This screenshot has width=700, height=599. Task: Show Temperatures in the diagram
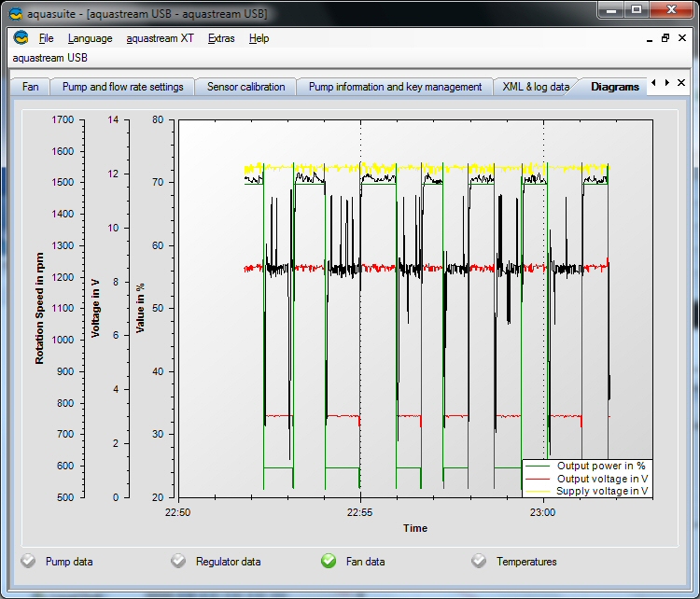[x=479, y=561]
